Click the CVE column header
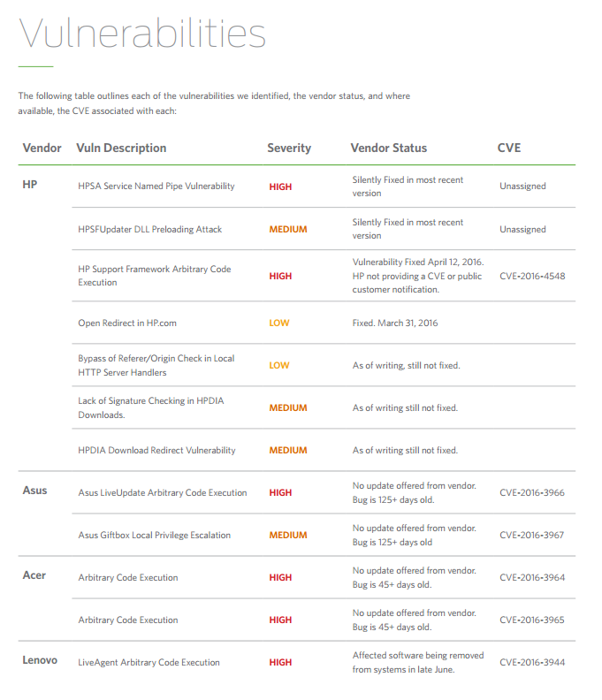The image size is (602, 700). click(x=509, y=148)
